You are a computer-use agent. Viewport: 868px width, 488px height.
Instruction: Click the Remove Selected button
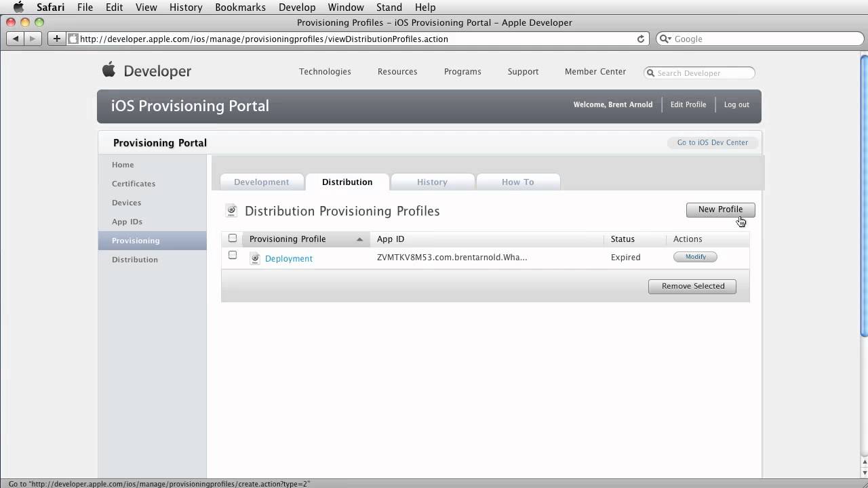coord(692,286)
